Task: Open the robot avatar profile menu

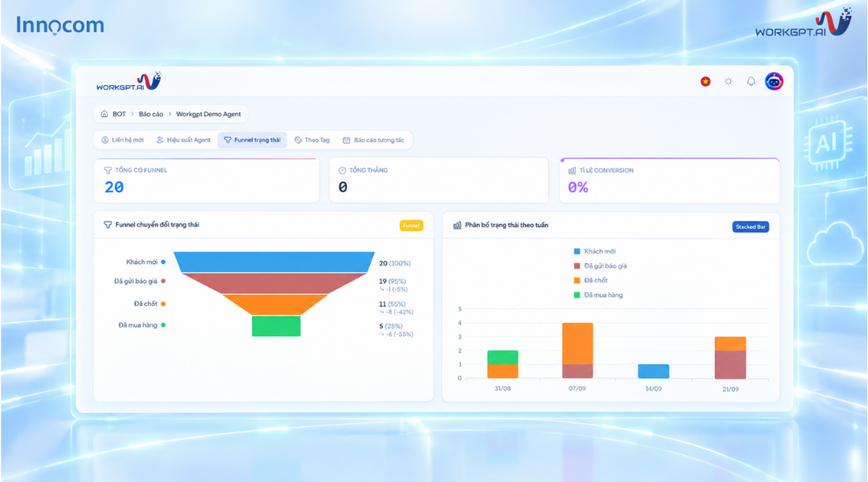Action: [x=774, y=81]
